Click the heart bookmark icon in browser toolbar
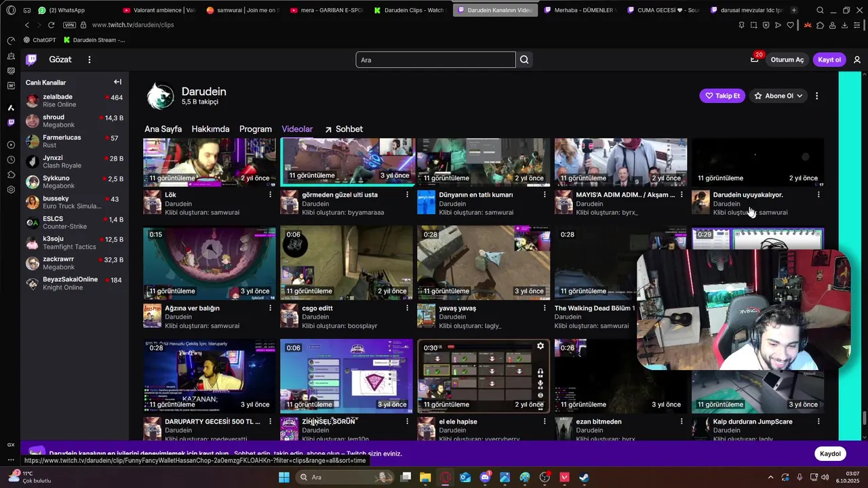Viewport: 868px width, 488px height. [x=791, y=25]
